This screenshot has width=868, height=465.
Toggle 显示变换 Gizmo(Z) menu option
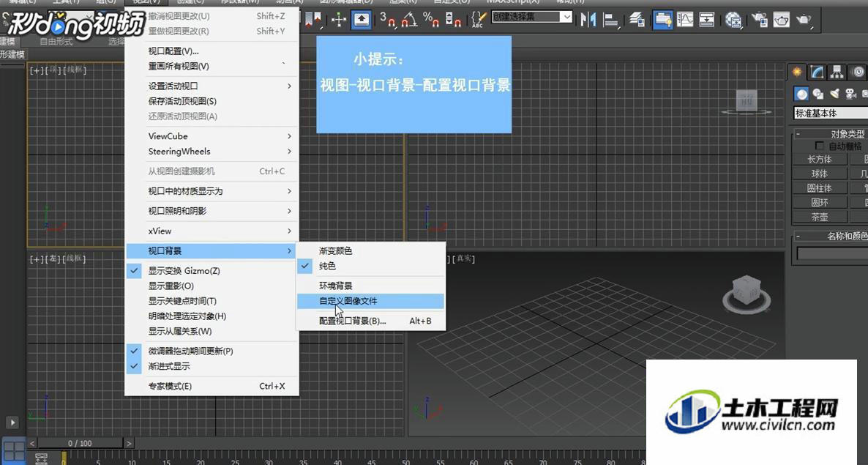click(212, 271)
